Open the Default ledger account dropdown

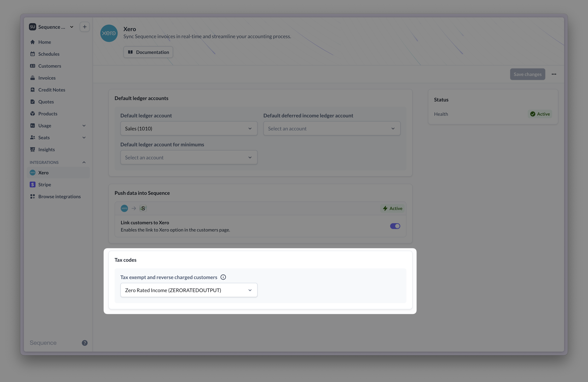point(189,129)
